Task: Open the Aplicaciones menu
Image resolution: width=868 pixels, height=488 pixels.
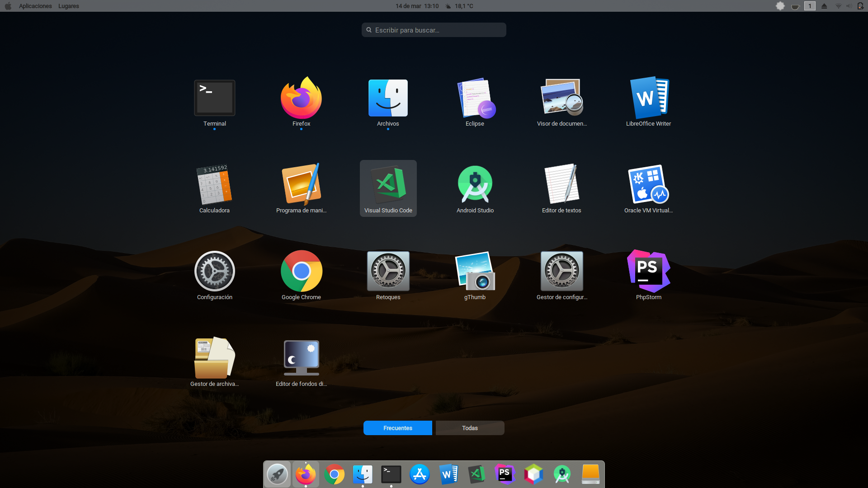Action: tap(35, 6)
